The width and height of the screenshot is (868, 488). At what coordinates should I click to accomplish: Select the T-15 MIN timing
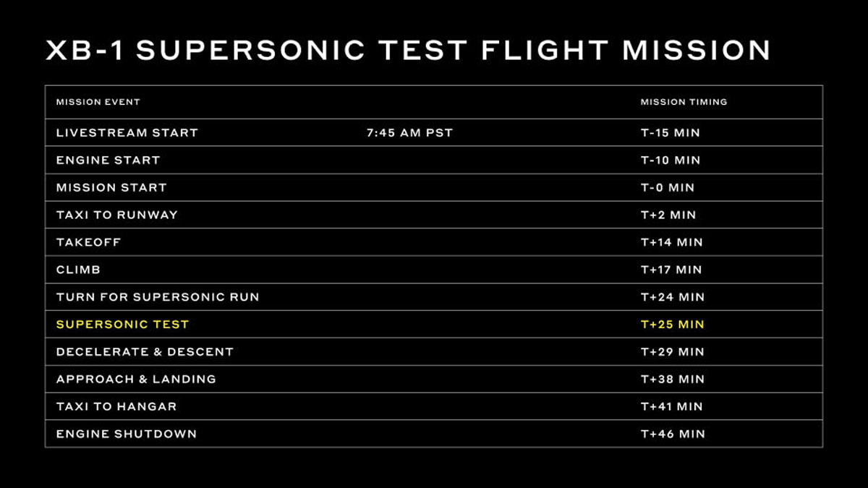point(670,133)
